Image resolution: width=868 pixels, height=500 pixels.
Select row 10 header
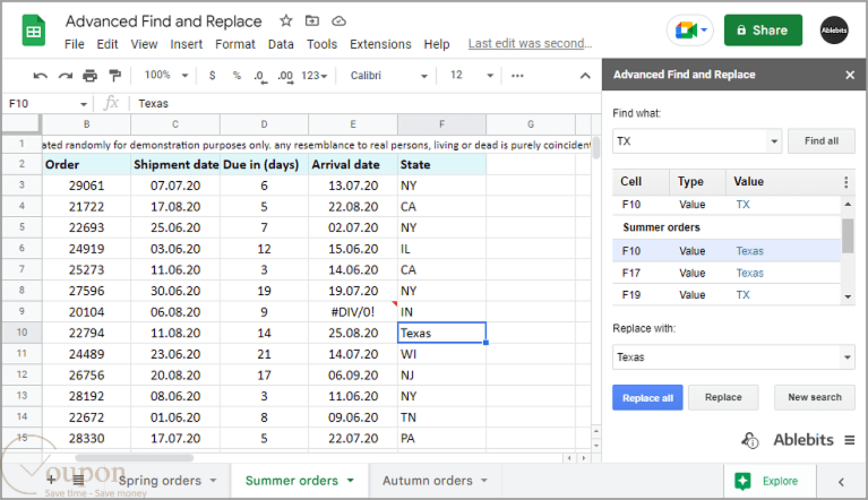click(22, 333)
